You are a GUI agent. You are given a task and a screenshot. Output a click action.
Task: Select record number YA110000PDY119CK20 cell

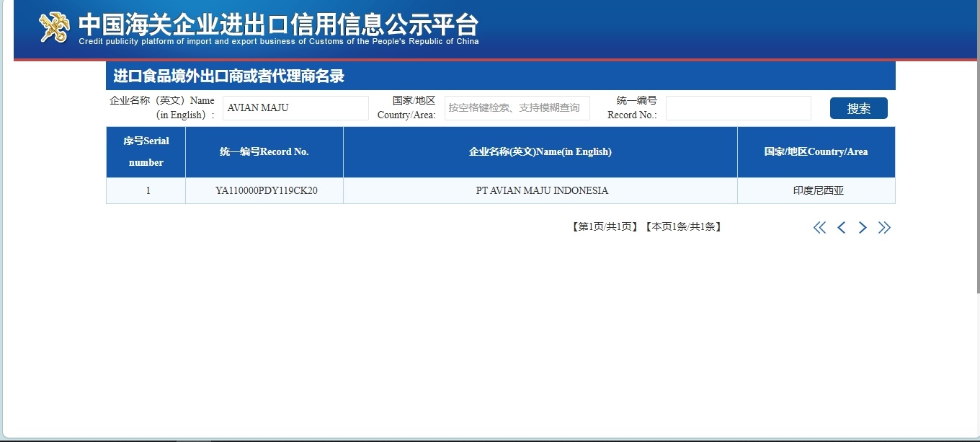pos(264,191)
